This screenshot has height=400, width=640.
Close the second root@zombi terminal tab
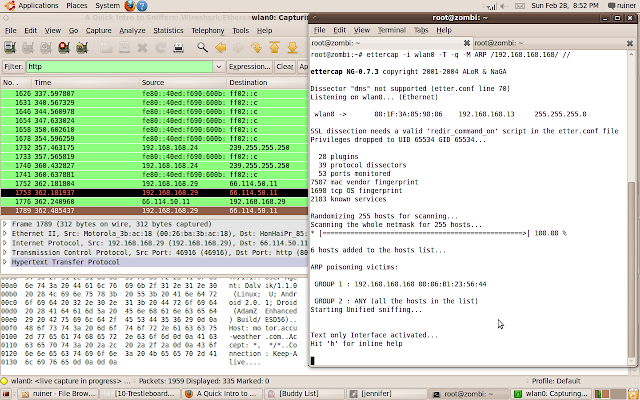630,43
